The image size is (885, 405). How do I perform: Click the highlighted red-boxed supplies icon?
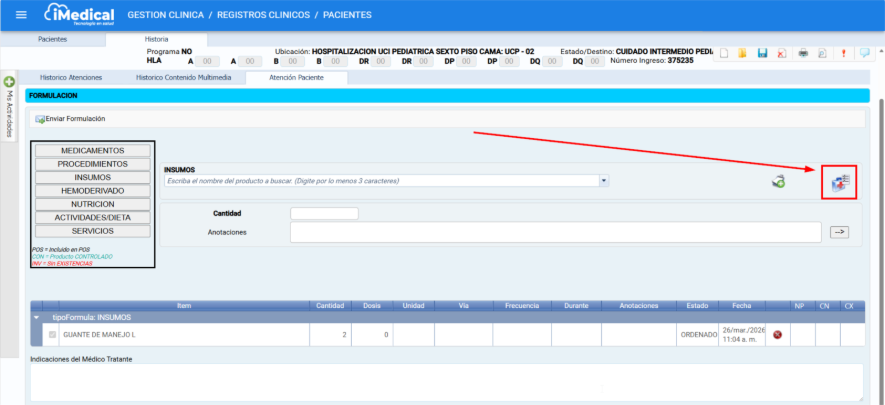839,181
